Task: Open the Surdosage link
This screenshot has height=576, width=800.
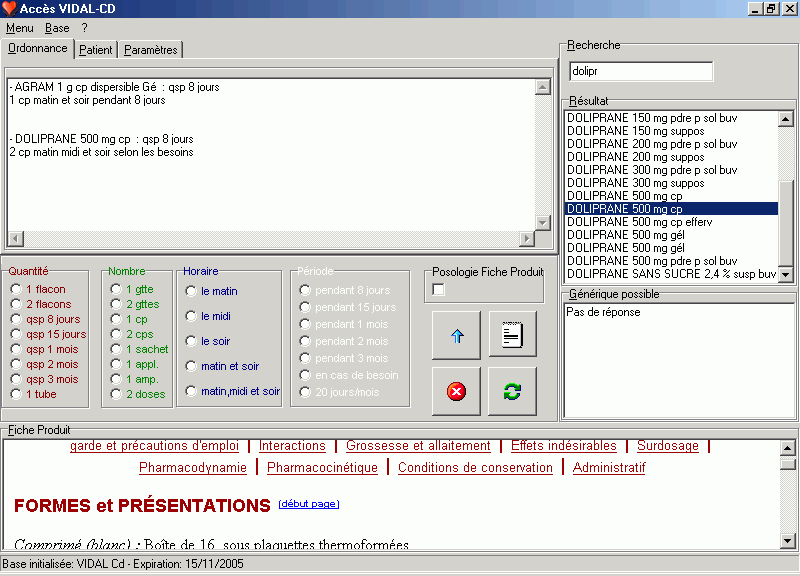Action: pyautogui.click(x=668, y=446)
